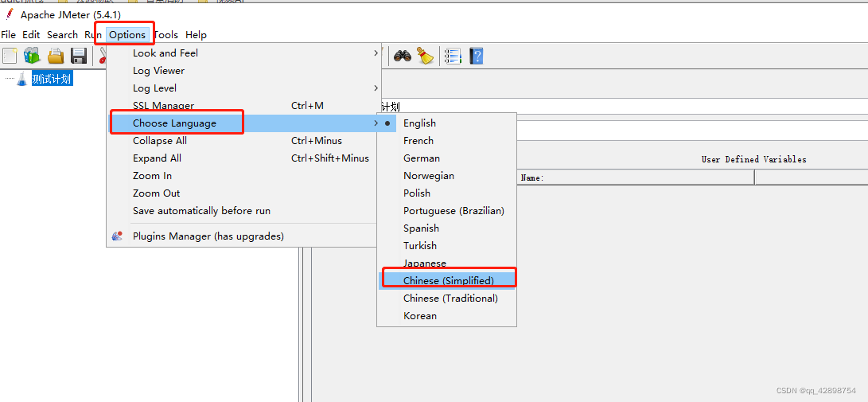The image size is (868, 402).
Task: Open the File menu
Action: (8, 35)
